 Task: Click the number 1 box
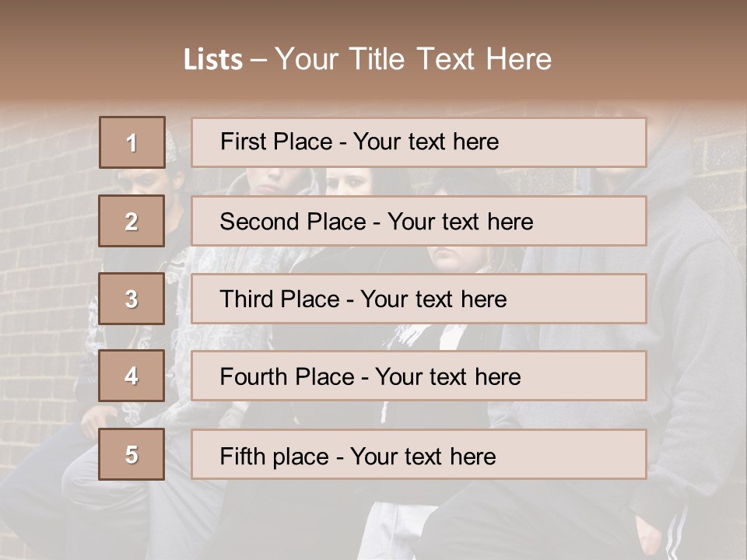point(132,142)
